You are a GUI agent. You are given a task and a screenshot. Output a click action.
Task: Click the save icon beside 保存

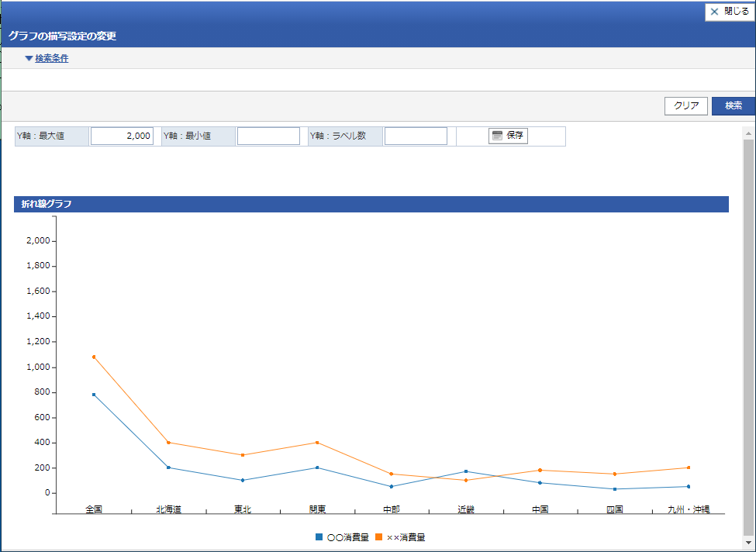(498, 136)
